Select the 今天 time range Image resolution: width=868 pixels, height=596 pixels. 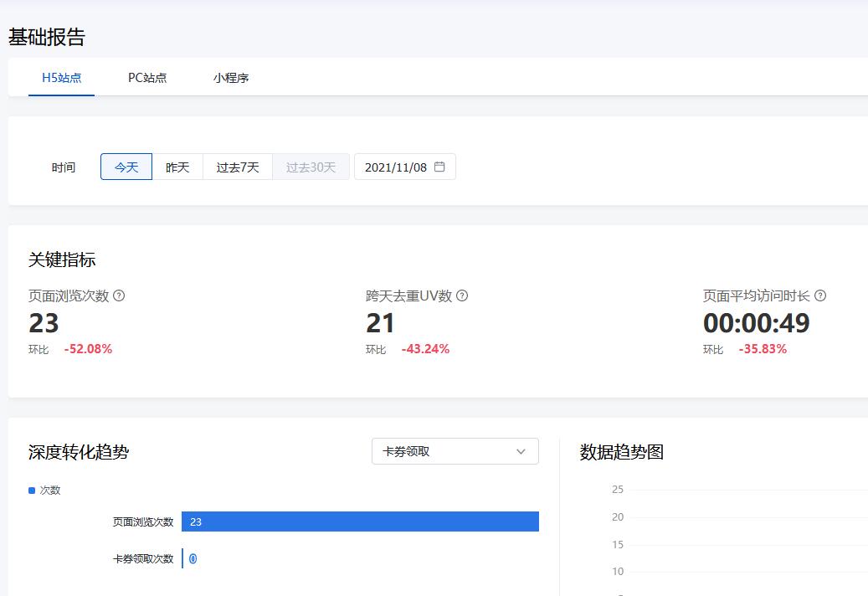(126, 167)
